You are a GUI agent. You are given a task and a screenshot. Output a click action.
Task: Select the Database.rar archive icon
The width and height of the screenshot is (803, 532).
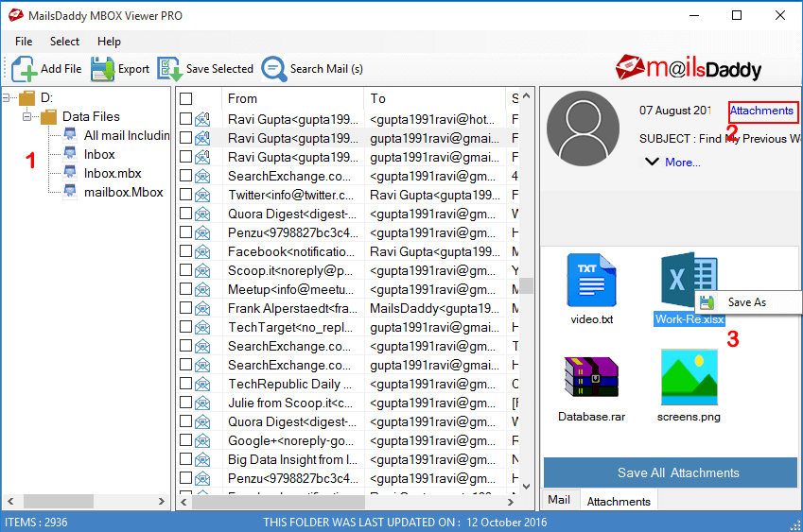coord(591,377)
